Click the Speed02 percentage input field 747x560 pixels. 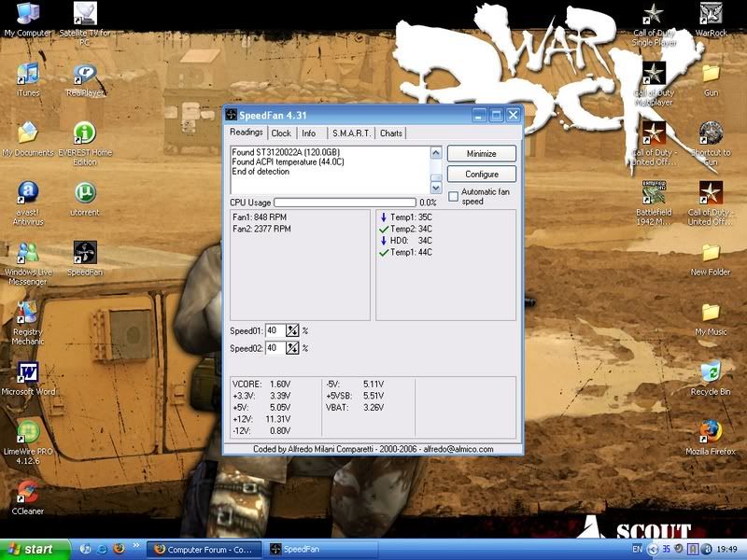click(275, 347)
